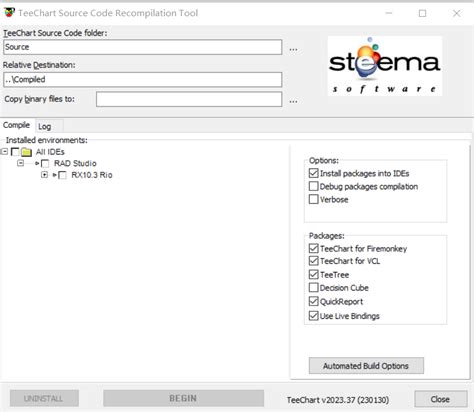Tick the RX10.3 Rio checkbox

pyautogui.click(x=62, y=175)
